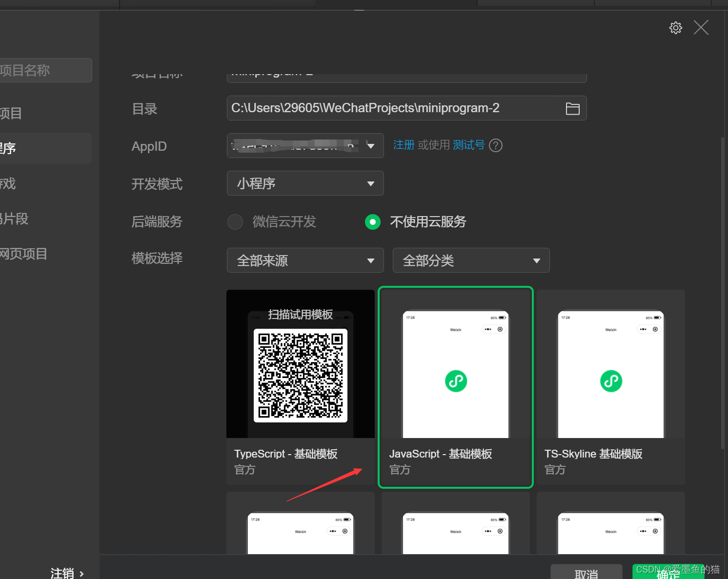Viewport: 728px width, 579px height.
Task: Click the AppID help question mark icon
Action: [x=496, y=145]
